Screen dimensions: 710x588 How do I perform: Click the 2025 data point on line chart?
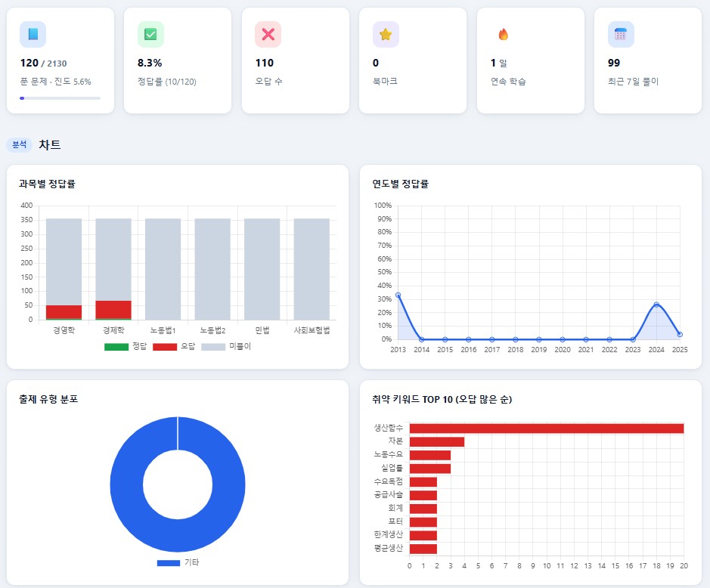[x=680, y=335]
